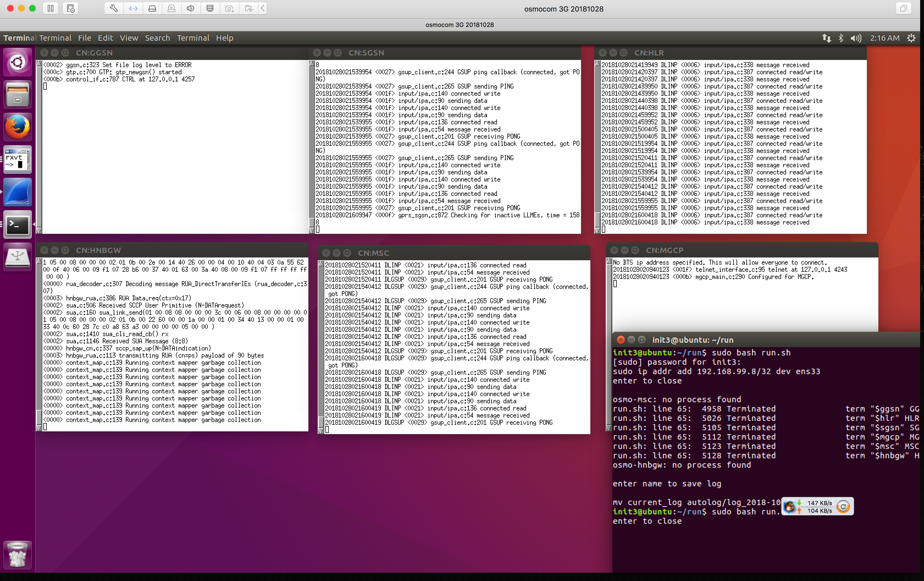Pause the virtual machine
The image size is (924, 581).
[51, 8]
